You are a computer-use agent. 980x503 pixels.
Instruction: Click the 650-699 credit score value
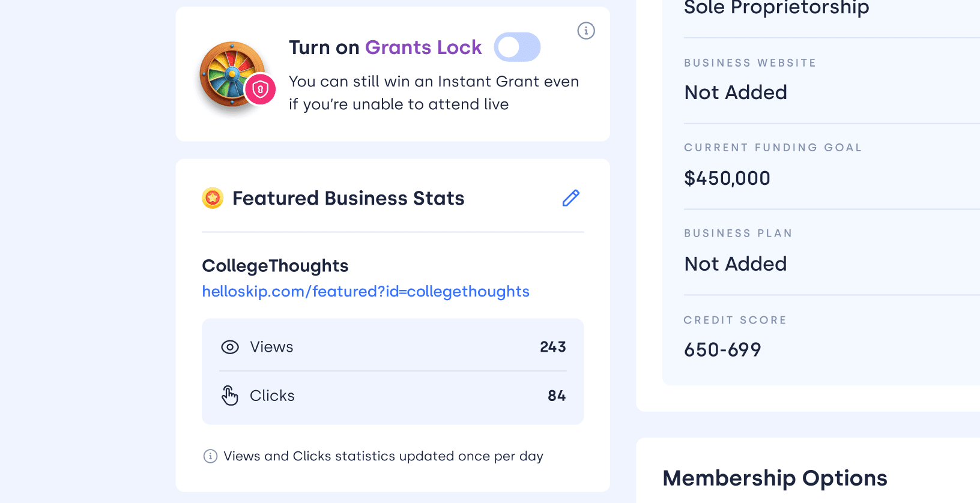tap(722, 349)
